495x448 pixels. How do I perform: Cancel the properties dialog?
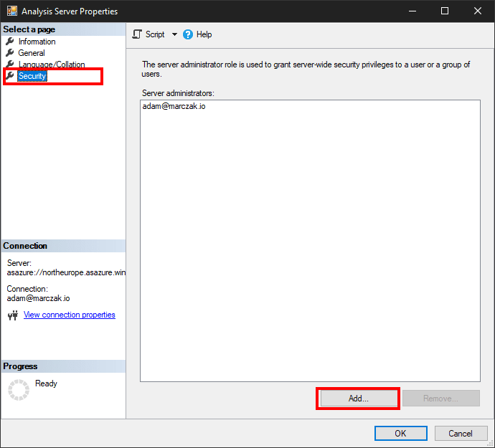pyautogui.click(x=461, y=433)
